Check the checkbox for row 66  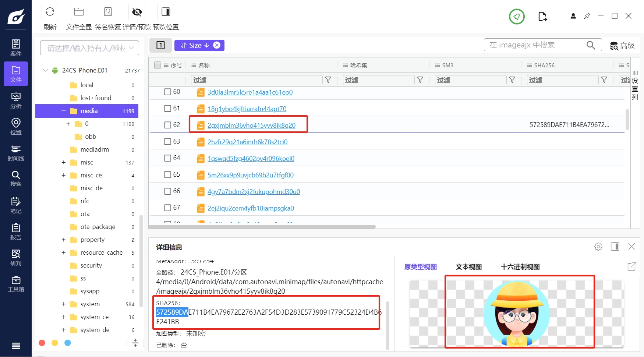pos(167,191)
